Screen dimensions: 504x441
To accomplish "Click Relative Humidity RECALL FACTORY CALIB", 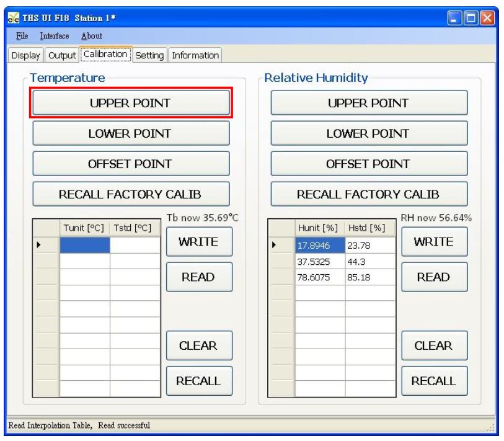I will [369, 194].
